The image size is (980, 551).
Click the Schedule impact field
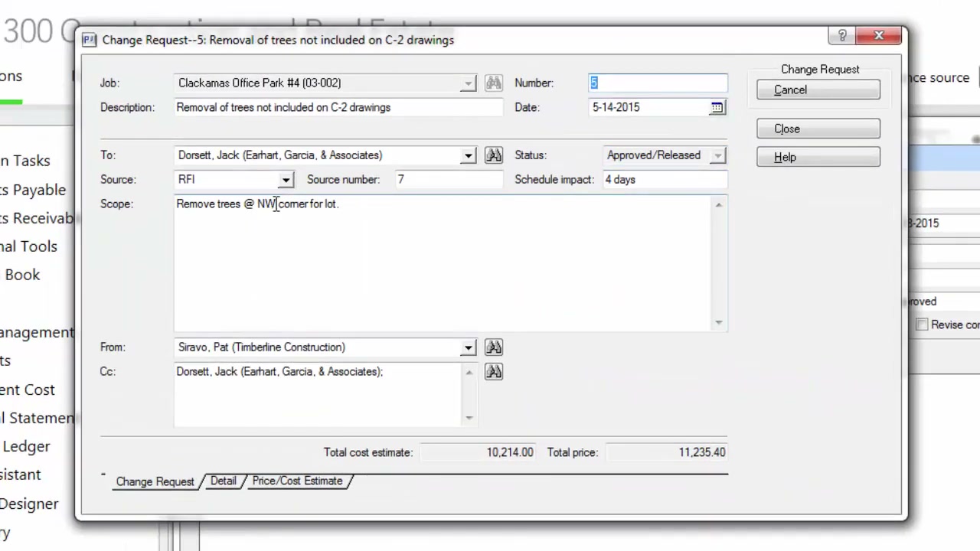(x=665, y=180)
